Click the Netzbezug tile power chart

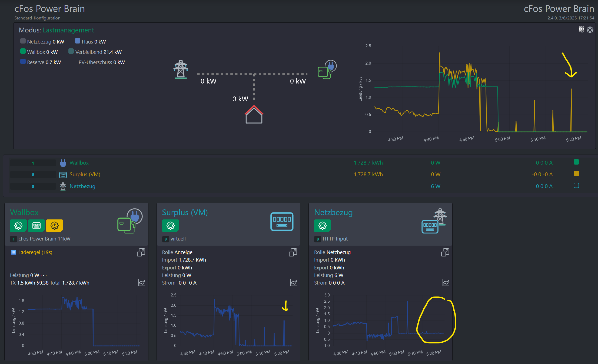380,324
